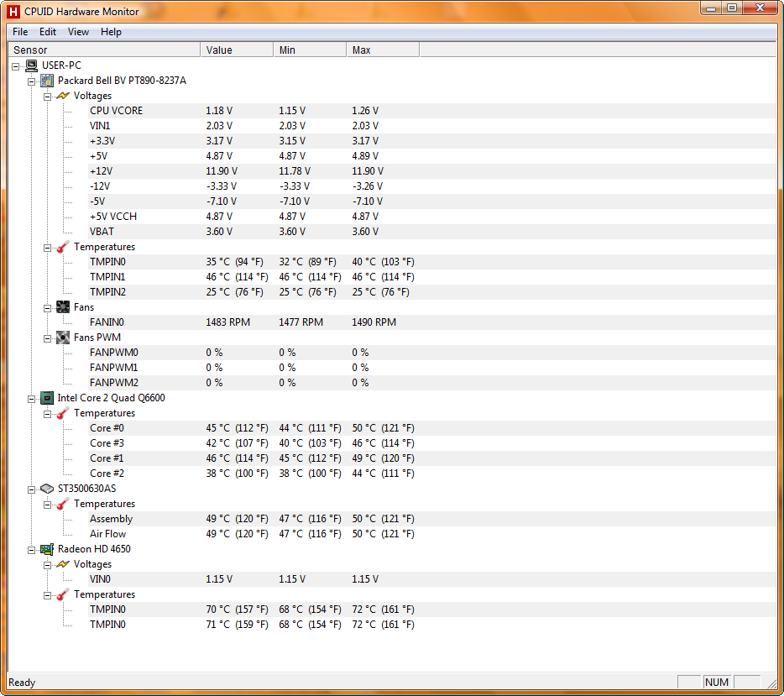Collapse the Intel Core 2 Quad Q6600 node

tap(32, 399)
